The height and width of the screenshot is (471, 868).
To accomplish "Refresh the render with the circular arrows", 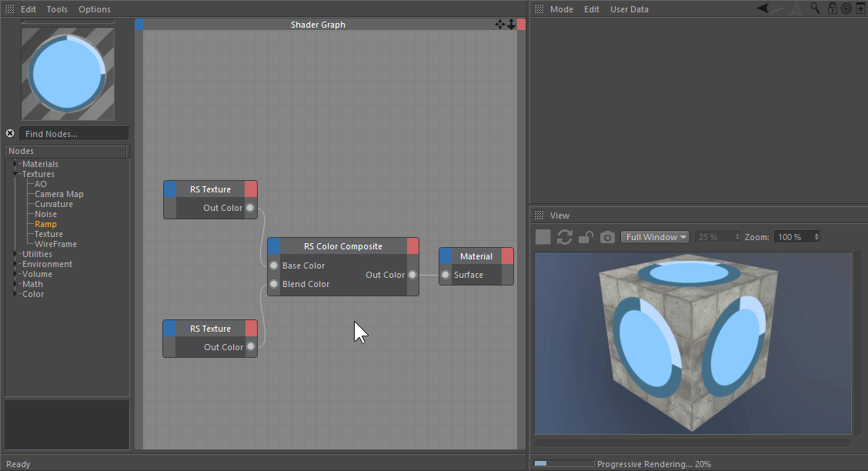I will click(x=565, y=237).
